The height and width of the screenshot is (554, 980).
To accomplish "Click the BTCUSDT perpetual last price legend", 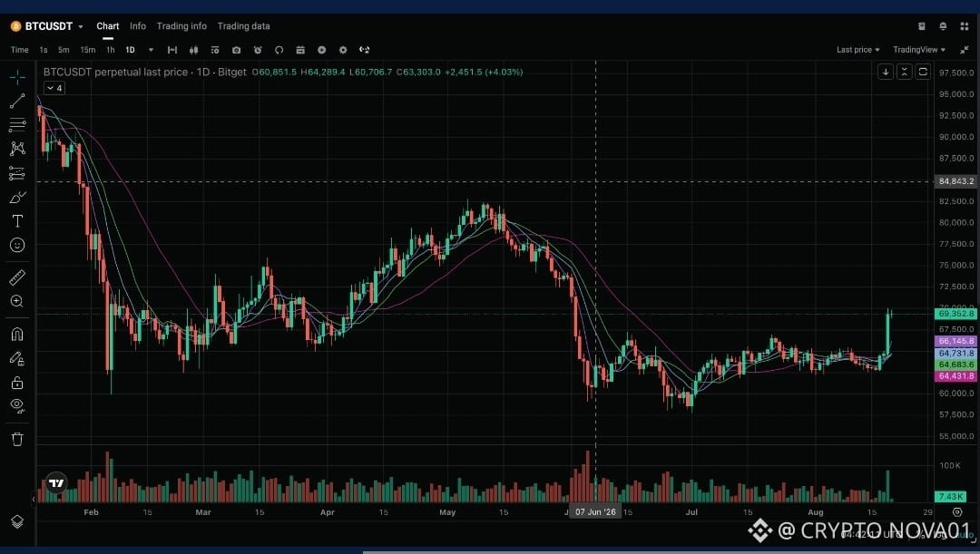I will pos(145,72).
